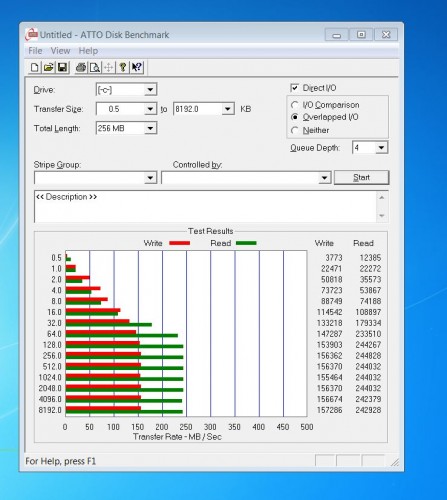The width and height of the screenshot is (447, 500).
Task: Click the 'Transfer Rate - MB / Sec' axis label
Action: point(177,437)
